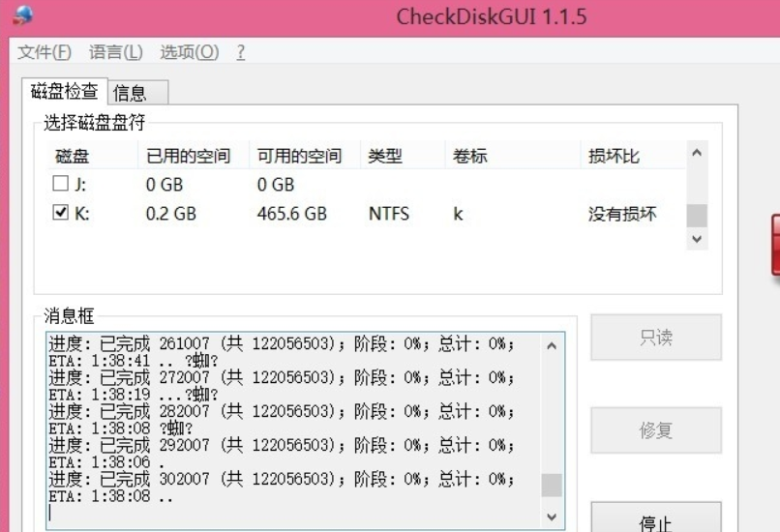Click the 只读 button
The width and height of the screenshot is (780, 532).
[656, 339]
